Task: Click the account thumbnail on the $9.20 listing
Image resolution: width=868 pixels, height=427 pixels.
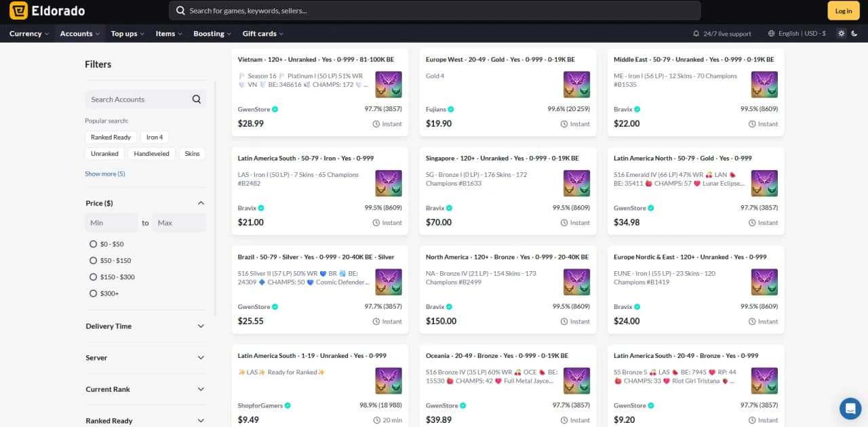Action: (x=764, y=381)
